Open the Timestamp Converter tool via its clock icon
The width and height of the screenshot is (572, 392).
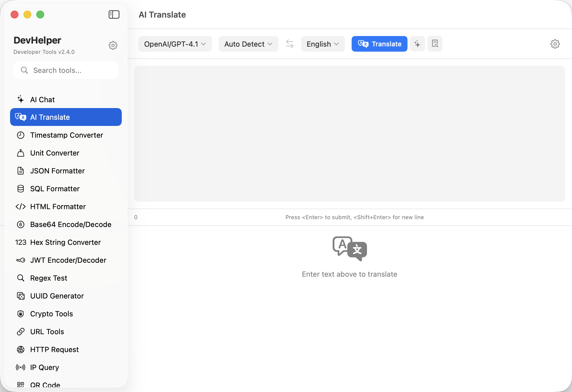click(21, 135)
